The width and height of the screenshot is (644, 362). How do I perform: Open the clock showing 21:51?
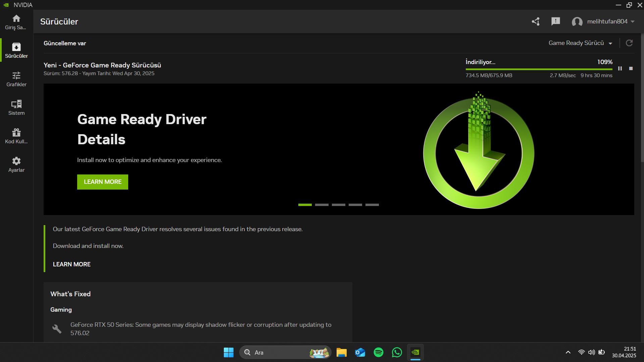tap(624, 352)
